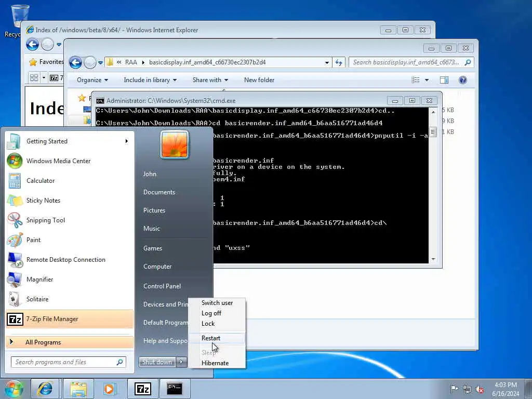
Task: Click New folder in Explorer toolbar
Action: [259, 80]
